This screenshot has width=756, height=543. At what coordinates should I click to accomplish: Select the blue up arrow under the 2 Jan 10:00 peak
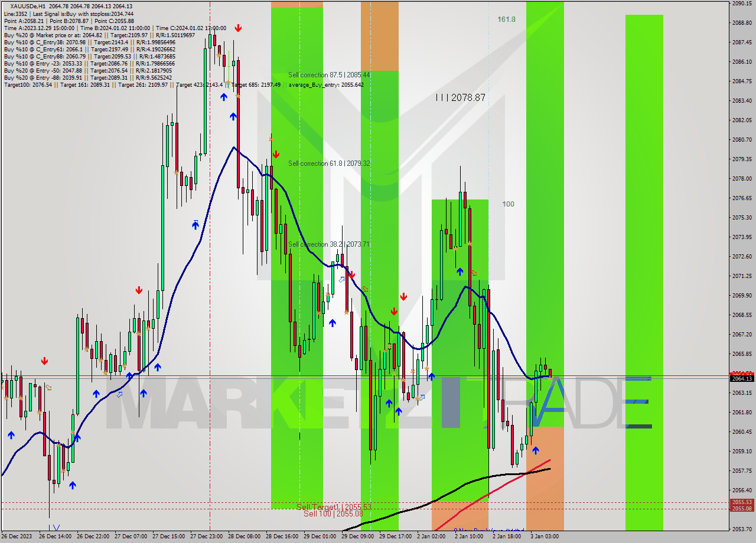click(x=460, y=271)
